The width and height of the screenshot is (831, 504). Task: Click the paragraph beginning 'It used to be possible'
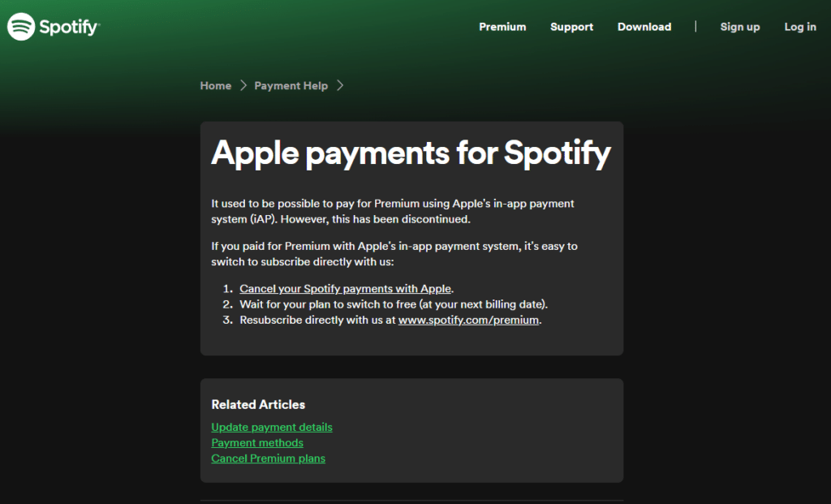pyautogui.click(x=393, y=212)
